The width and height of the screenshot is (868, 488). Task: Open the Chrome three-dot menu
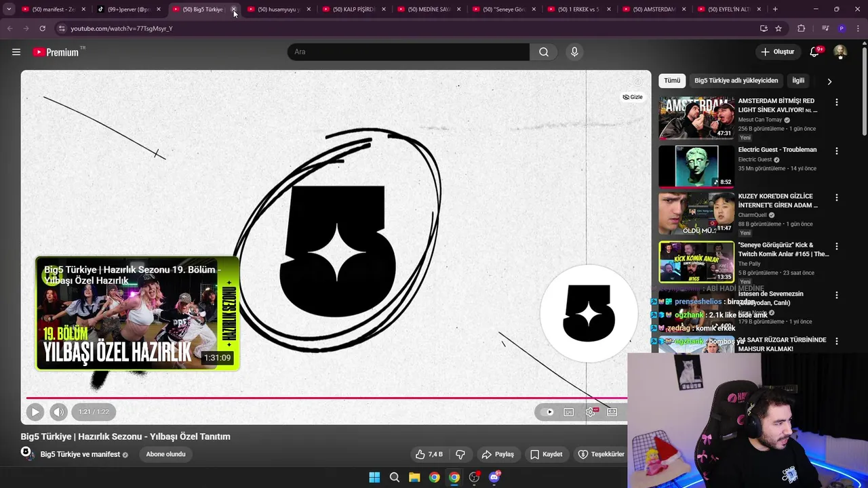tap(859, 28)
